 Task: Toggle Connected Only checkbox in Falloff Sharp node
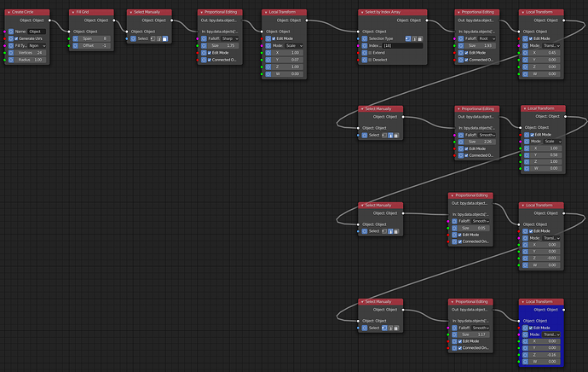(x=210, y=60)
